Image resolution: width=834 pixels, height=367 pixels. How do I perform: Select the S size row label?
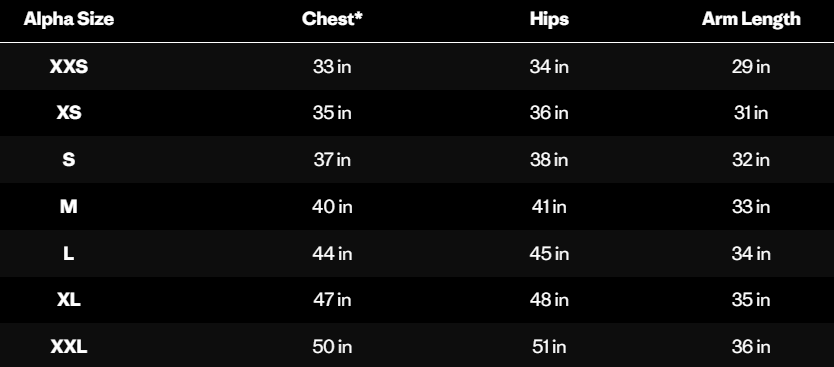(69, 160)
